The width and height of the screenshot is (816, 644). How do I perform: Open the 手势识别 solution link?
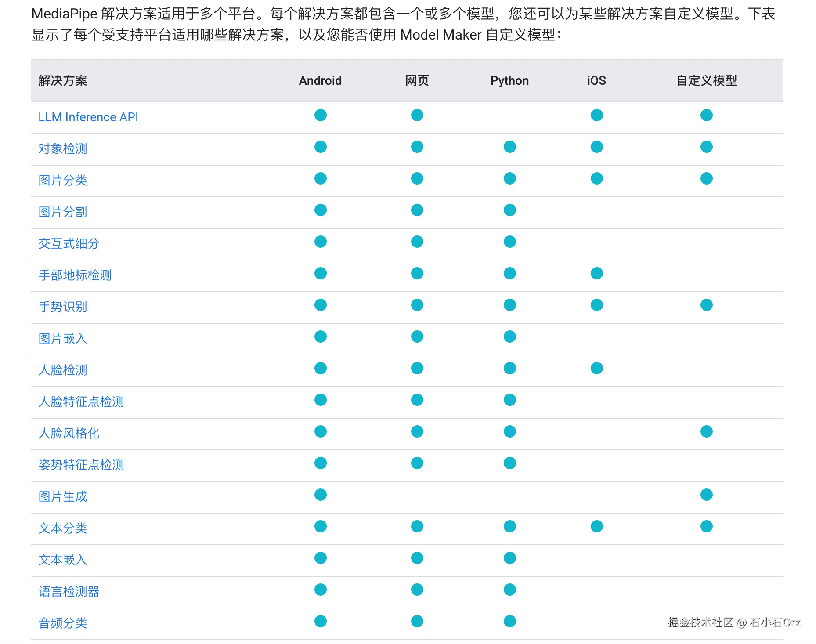(63, 307)
